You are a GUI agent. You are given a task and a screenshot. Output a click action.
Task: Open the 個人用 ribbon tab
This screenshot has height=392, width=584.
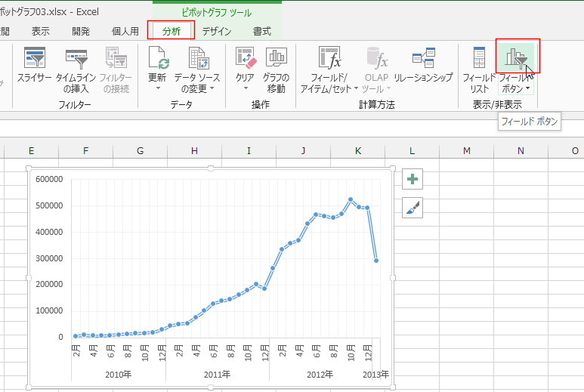[125, 31]
